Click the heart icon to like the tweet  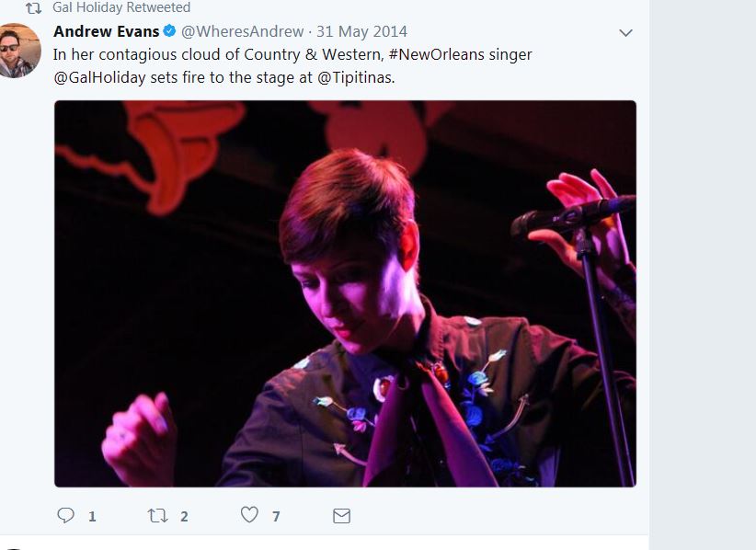coord(248,516)
